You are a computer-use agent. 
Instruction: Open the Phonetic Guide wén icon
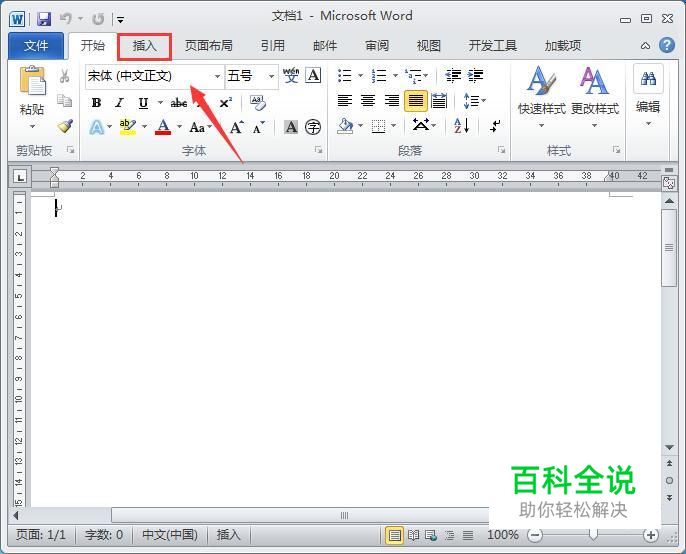point(291,76)
